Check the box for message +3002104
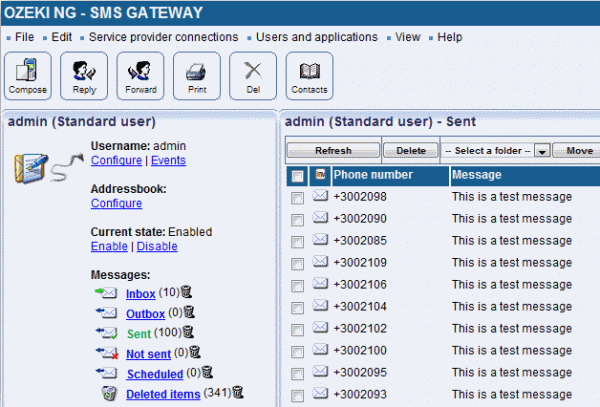Viewport: 600px width, 407px height. tap(297, 308)
